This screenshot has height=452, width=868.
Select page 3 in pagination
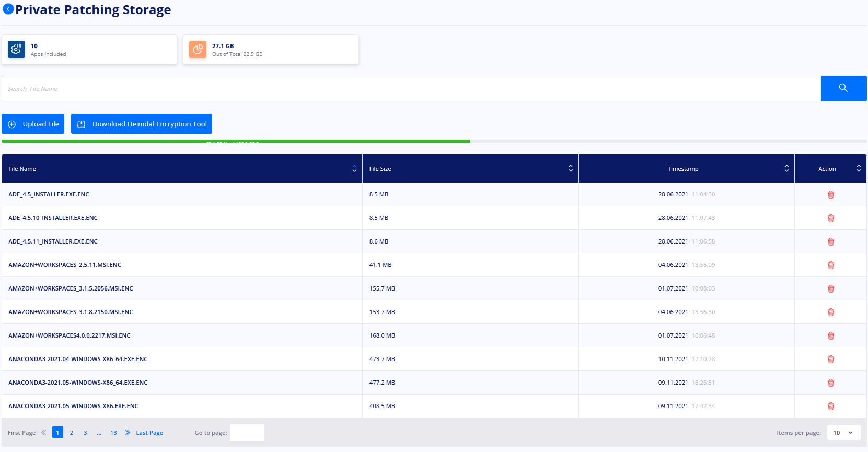pos(85,433)
